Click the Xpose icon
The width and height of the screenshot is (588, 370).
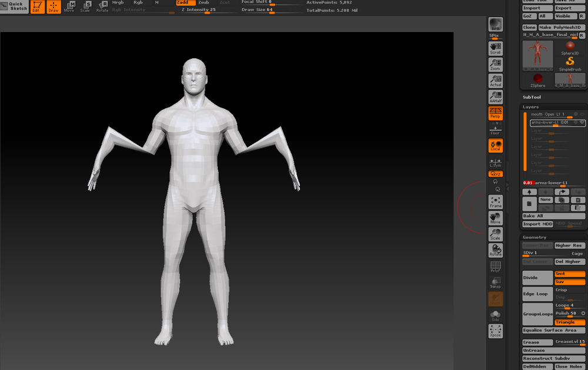point(495,331)
